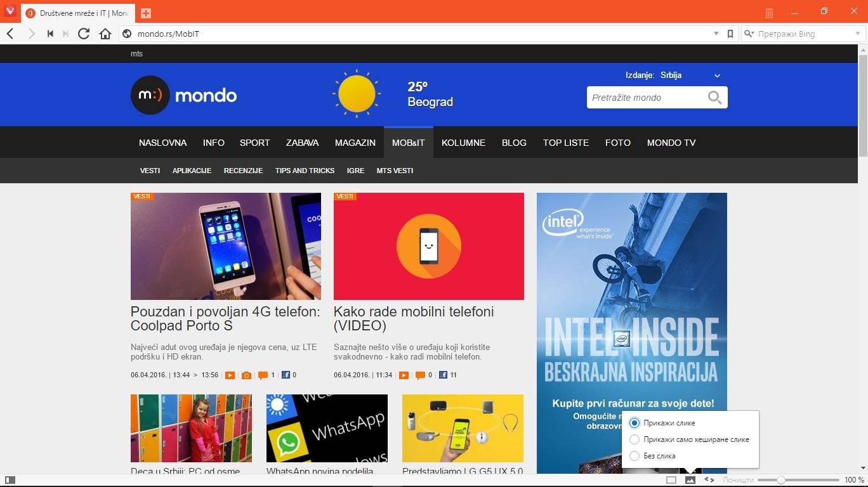The width and height of the screenshot is (868, 487).
Task: Toggle the side panel from the status bar
Action: (10, 480)
